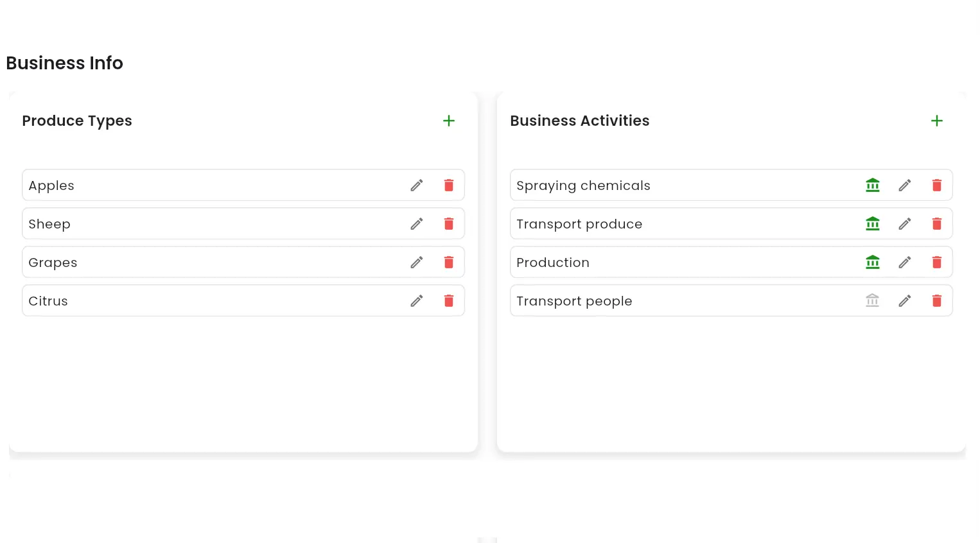The width and height of the screenshot is (980, 543).
Task: Select the Grapes text
Action: coord(53,263)
